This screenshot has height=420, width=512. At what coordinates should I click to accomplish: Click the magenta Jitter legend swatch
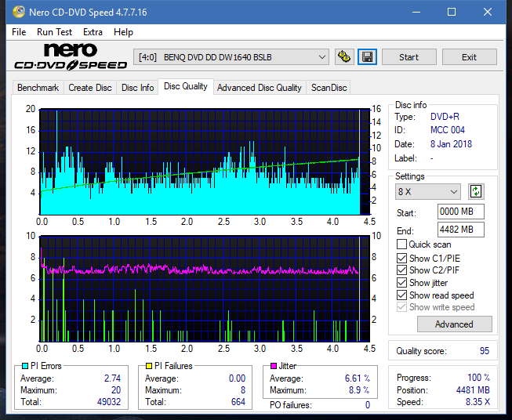click(274, 366)
